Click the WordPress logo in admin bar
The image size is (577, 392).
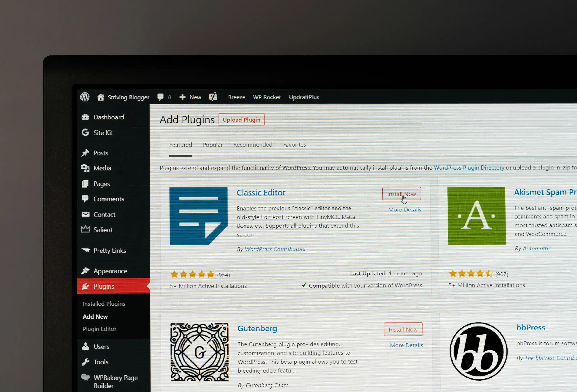[x=85, y=97]
